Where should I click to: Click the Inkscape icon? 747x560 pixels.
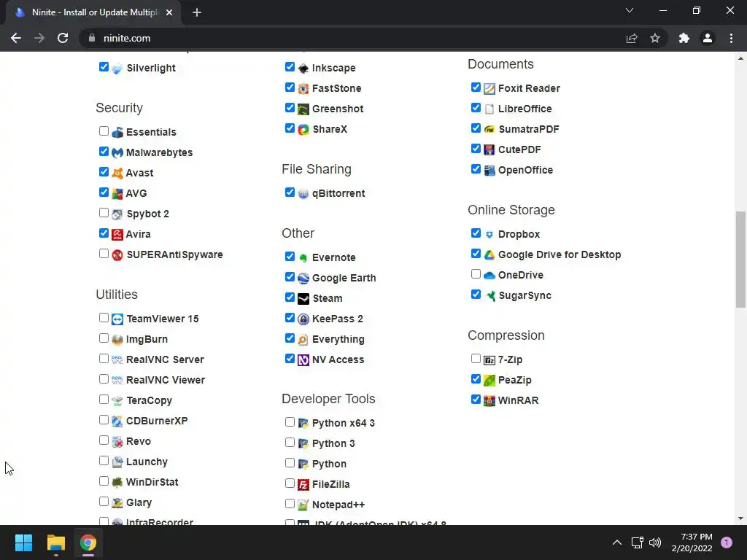303,68
